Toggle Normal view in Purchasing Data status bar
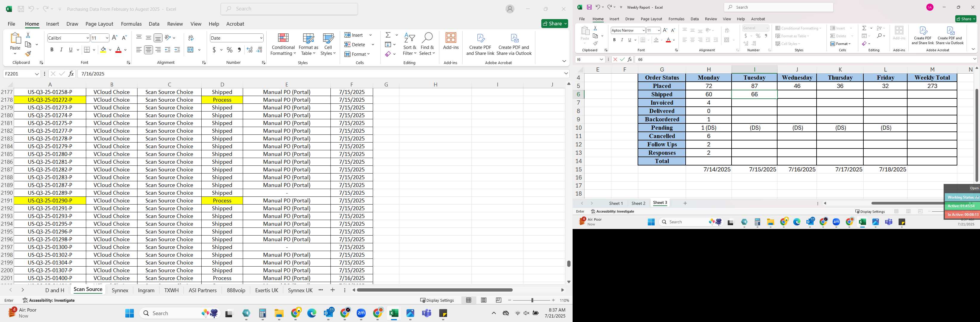The height and width of the screenshot is (322, 980). coord(469,300)
